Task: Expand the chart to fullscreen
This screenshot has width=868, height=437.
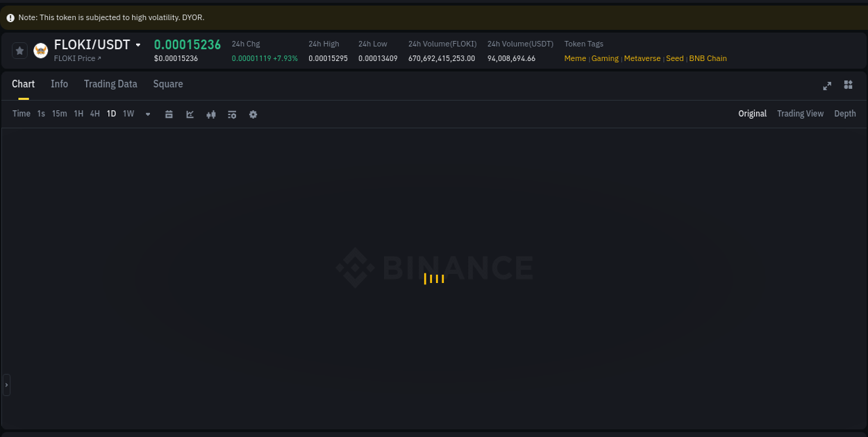Action: tap(827, 85)
